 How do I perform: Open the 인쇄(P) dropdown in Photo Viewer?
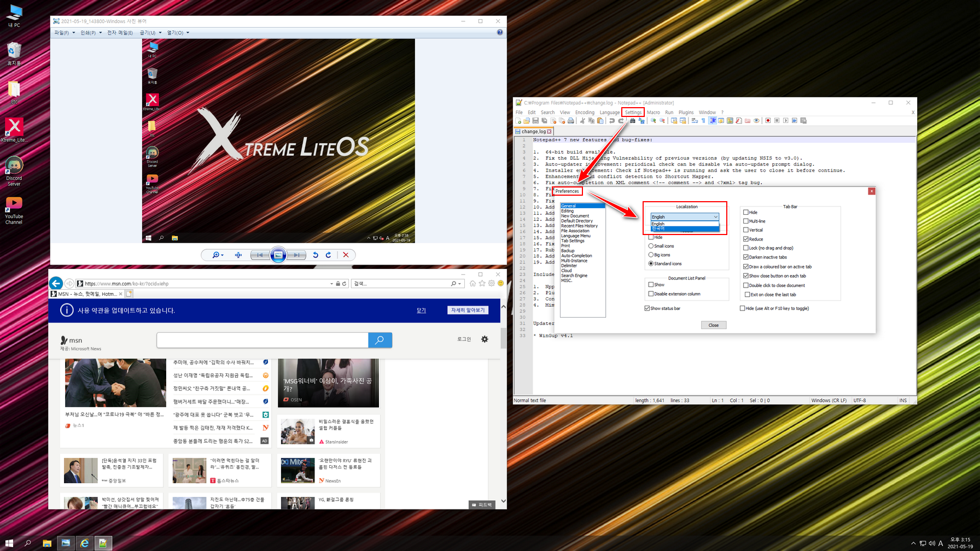(x=91, y=33)
